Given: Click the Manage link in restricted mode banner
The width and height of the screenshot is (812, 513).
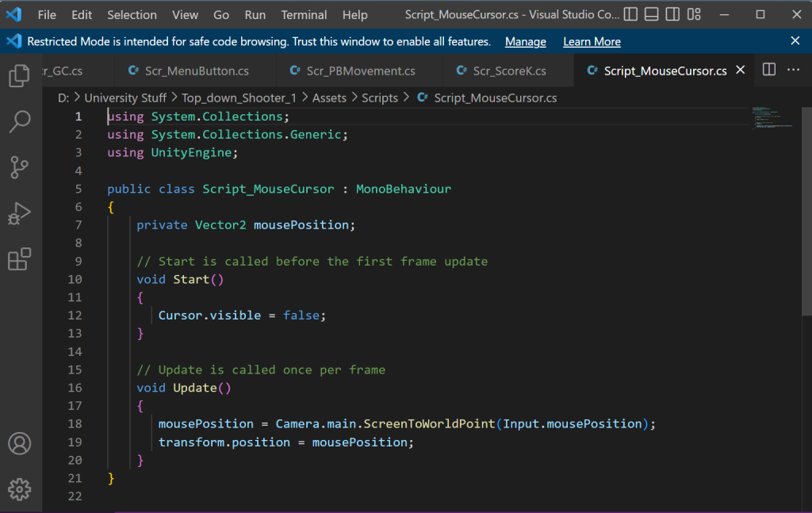Looking at the screenshot, I should [x=525, y=41].
